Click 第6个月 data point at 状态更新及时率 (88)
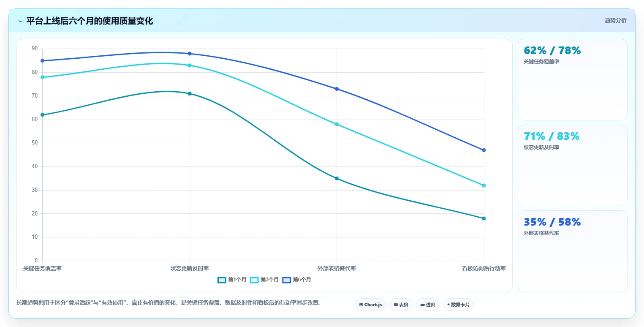Image resolution: width=644 pixels, height=327 pixels. pyautogui.click(x=190, y=54)
